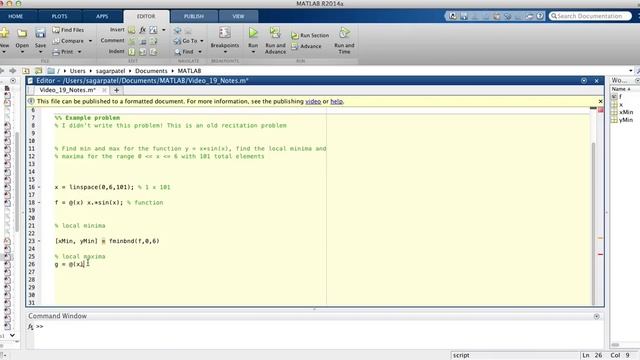This screenshot has height=360, width=640.
Task: Click browse for folder icon in address bar
Action: click(x=38, y=71)
